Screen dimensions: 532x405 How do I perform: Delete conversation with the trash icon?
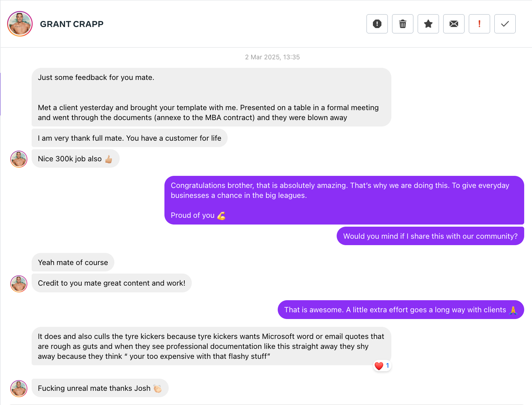coord(402,24)
